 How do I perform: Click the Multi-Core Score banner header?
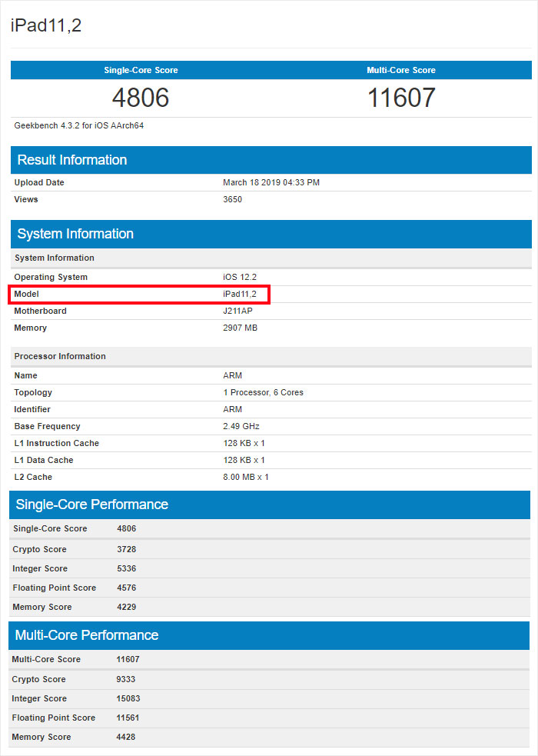coord(401,70)
